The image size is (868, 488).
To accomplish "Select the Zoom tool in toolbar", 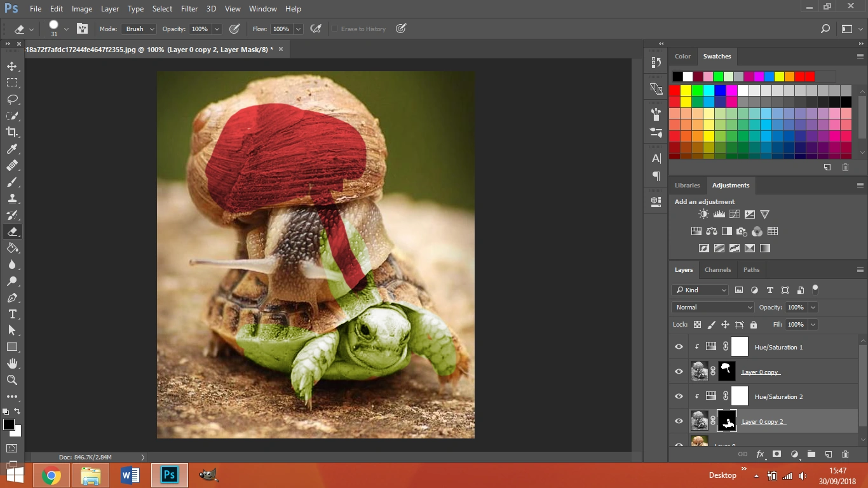I will click(x=12, y=380).
